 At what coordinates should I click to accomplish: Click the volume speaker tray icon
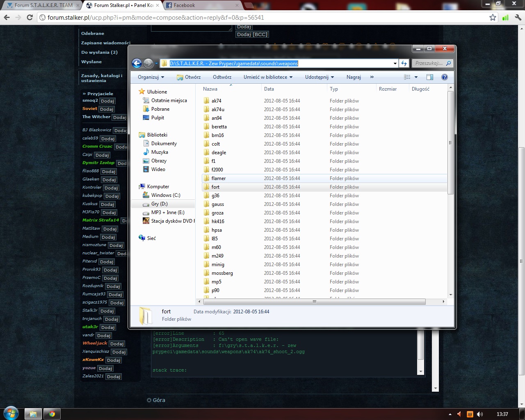coord(480,414)
